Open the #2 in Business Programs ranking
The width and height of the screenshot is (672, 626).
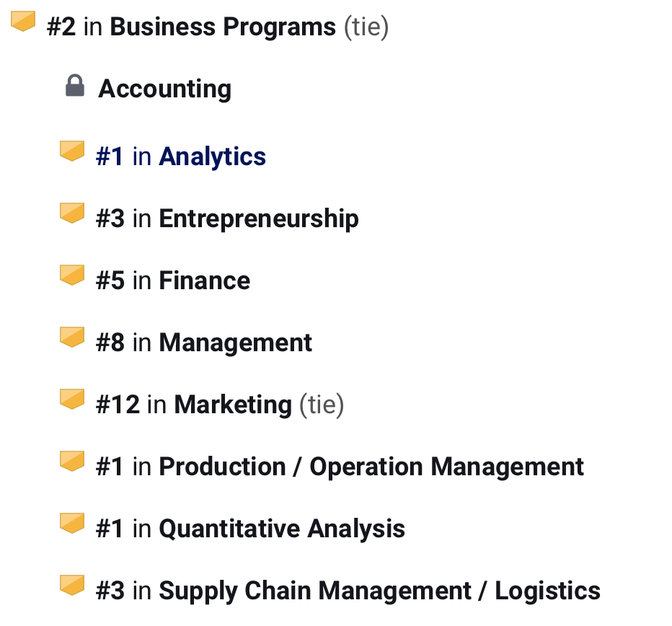tap(218, 27)
